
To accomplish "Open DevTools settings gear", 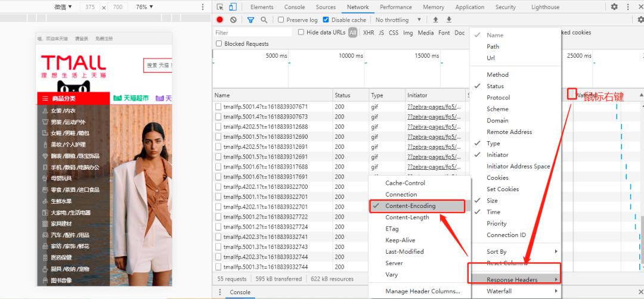I will (614, 7).
